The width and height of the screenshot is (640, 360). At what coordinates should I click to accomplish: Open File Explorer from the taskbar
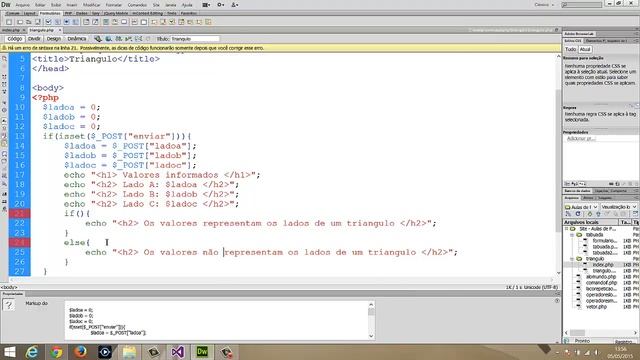[129, 352]
